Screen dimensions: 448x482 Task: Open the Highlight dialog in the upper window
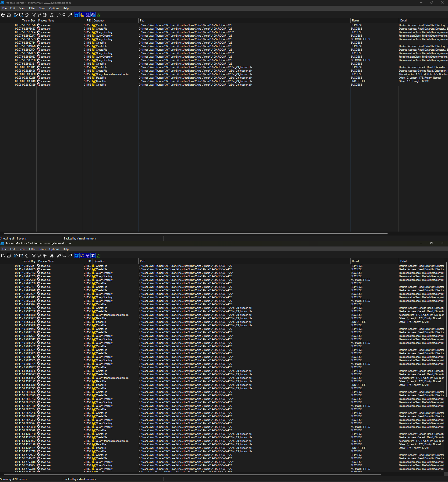coord(39,15)
